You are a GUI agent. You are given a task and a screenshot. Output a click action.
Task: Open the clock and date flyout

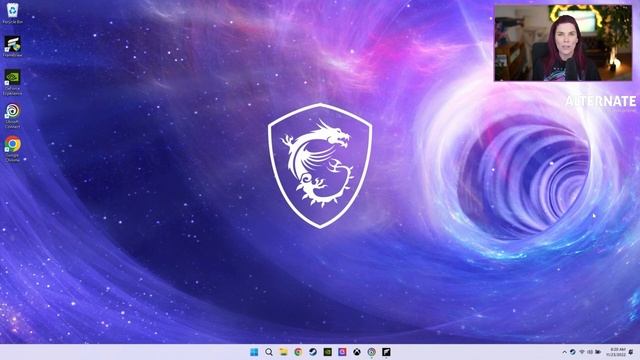[x=616, y=352]
